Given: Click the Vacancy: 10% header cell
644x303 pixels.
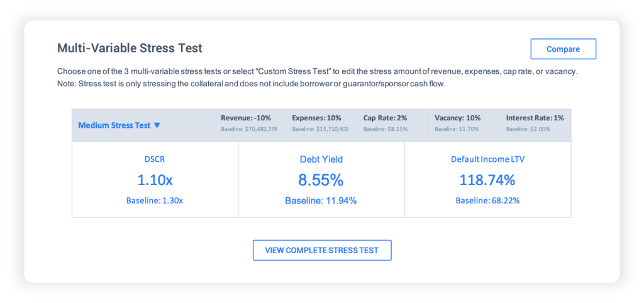Looking at the screenshot, I should tap(464, 122).
